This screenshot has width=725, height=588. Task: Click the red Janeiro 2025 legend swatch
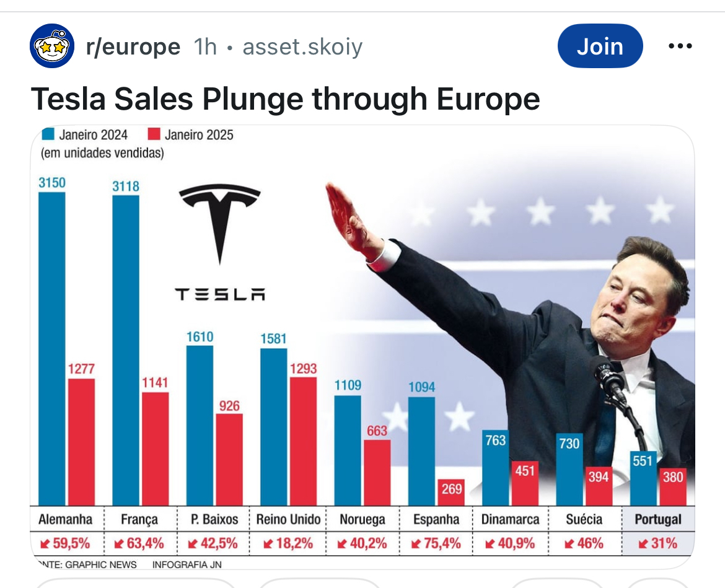[x=154, y=134]
